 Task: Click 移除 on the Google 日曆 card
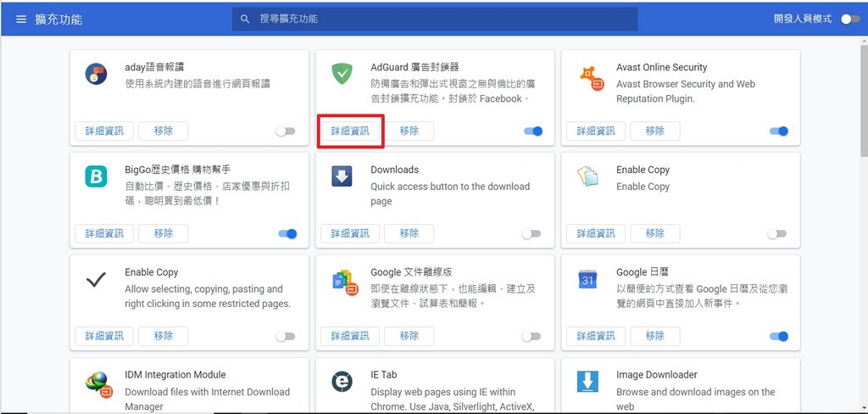[655, 337]
